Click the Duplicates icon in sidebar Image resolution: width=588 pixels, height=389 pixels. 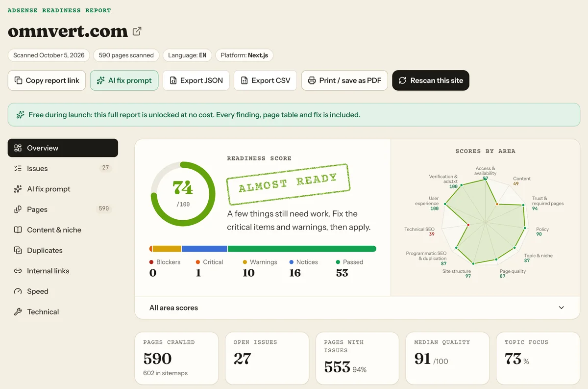[18, 250]
